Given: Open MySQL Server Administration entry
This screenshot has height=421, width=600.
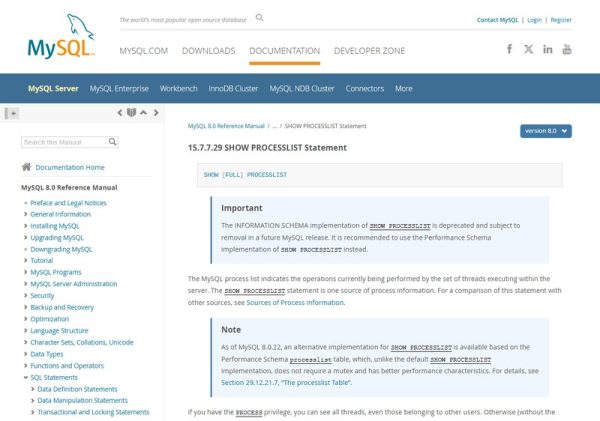Looking at the screenshot, I should (73, 284).
